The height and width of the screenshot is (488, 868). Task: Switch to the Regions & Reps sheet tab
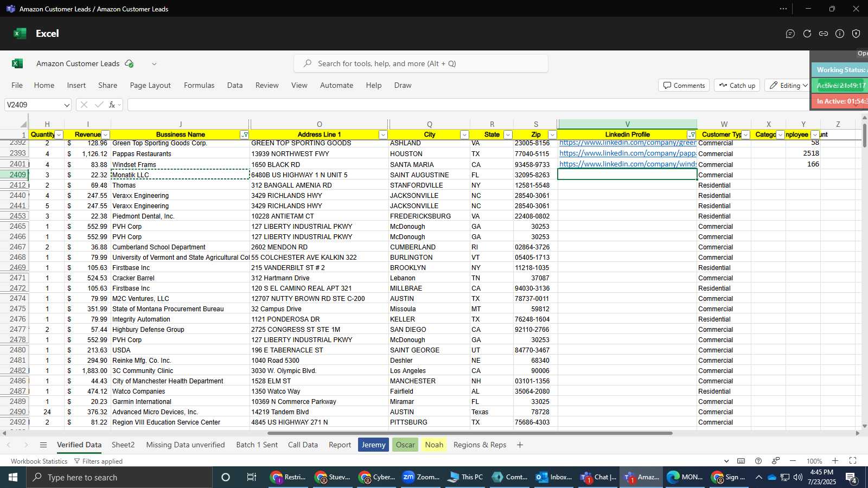coord(480,445)
